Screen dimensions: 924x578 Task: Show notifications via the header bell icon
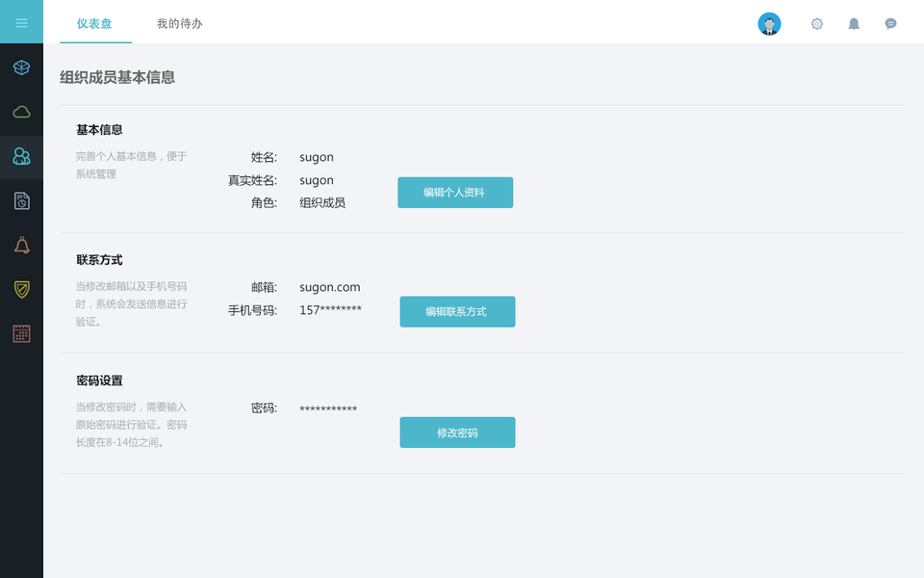854,24
